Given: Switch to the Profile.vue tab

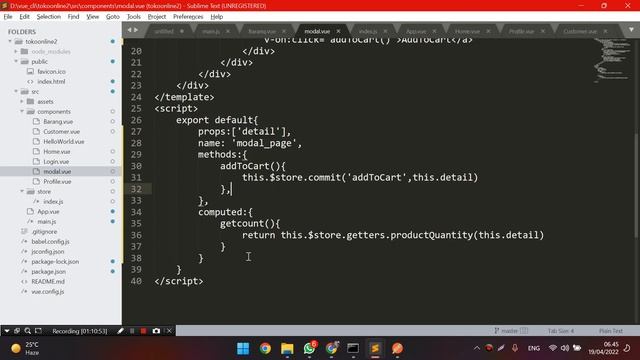Looking at the screenshot, I should [521, 31].
